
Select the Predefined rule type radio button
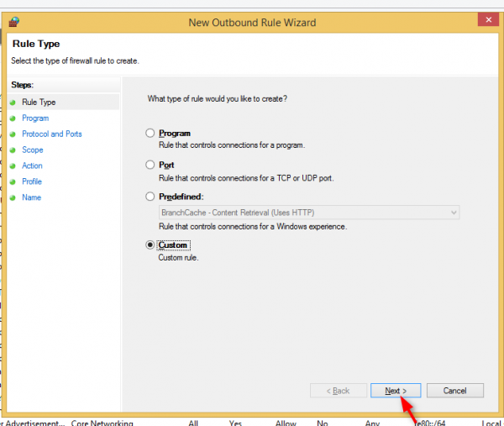tap(150, 197)
